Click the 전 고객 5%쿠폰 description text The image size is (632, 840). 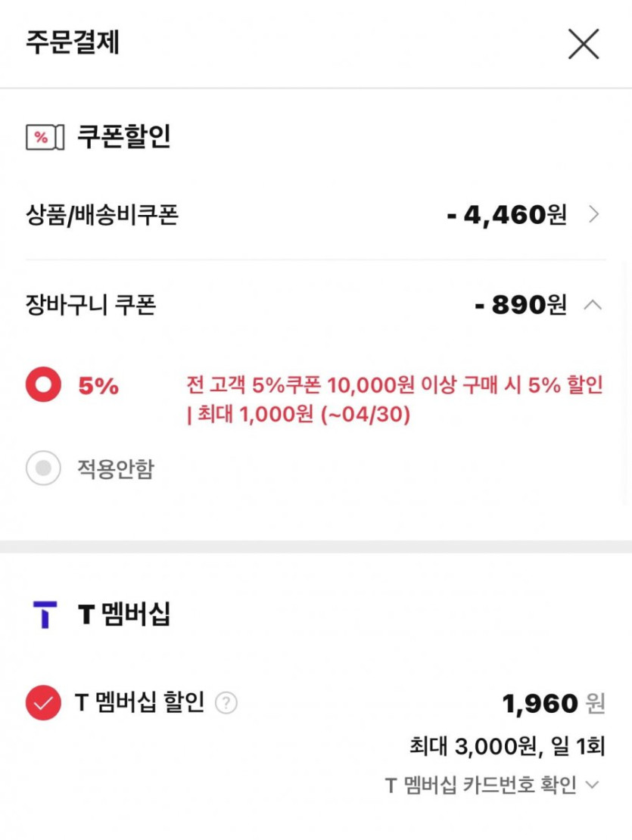tap(394, 400)
